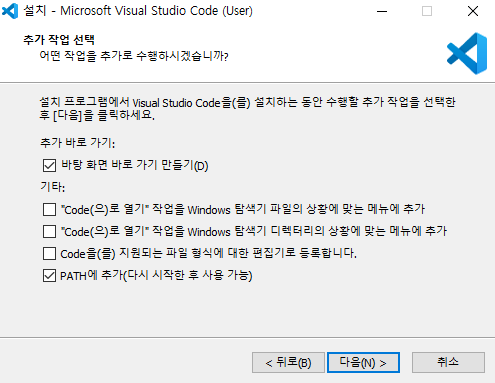Click the window title 설치 - Microsoft Visual Studio Code (User)

[138, 11]
